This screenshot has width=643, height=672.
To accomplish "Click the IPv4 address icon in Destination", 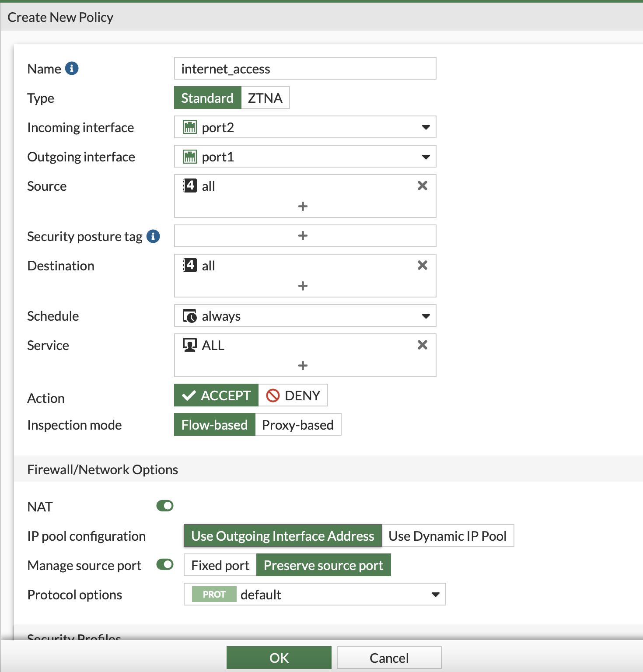I will coord(189,265).
